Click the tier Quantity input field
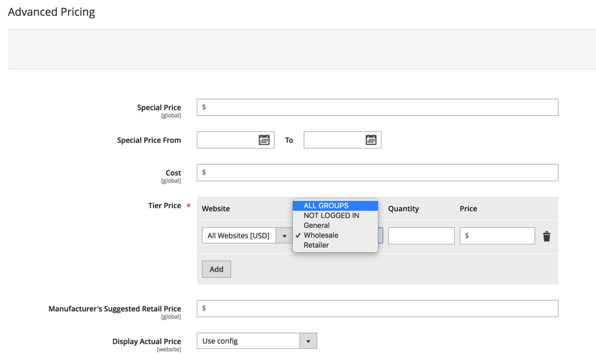 (421, 236)
